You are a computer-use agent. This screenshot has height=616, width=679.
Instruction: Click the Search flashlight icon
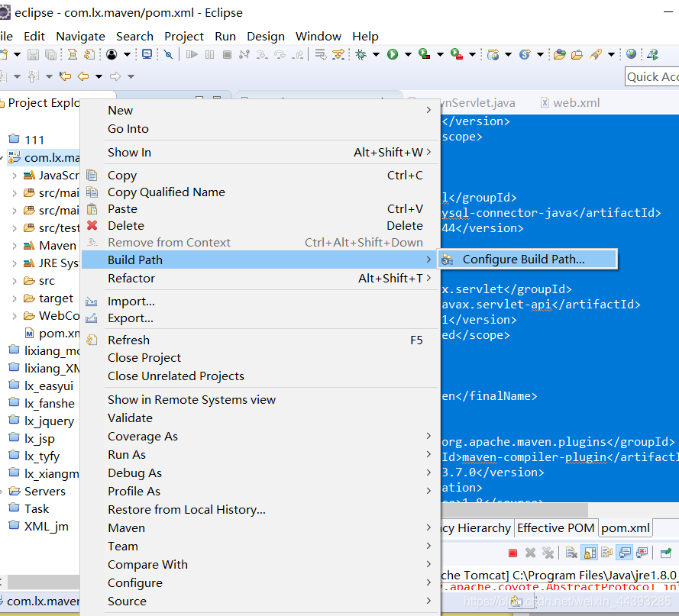pyautogui.click(x=597, y=54)
